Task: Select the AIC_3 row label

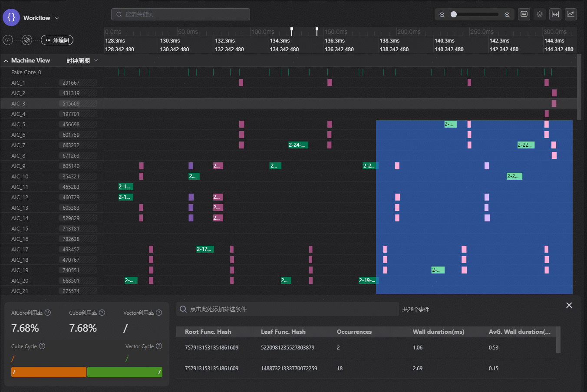Action: [18, 103]
